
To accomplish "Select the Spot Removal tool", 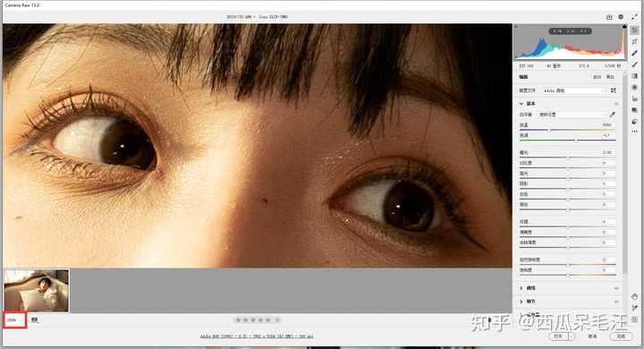I will coord(634,53).
